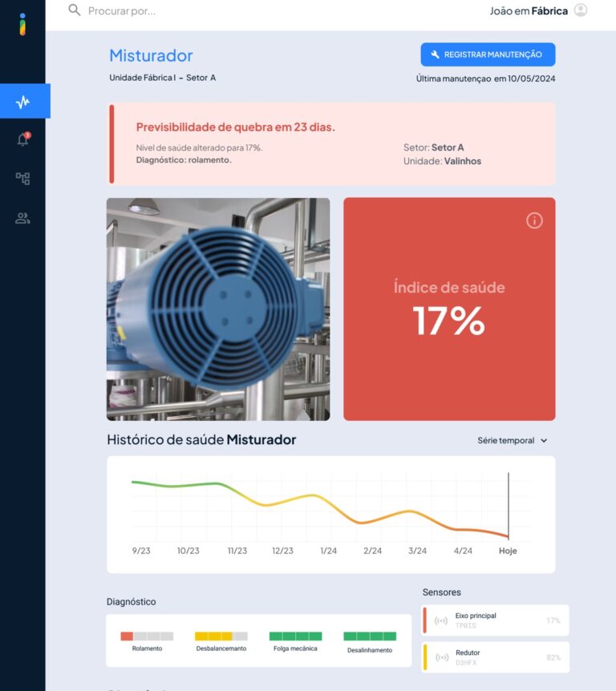Open the Eixo principal sensor card
The image size is (616, 691).
click(x=496, y=620)
